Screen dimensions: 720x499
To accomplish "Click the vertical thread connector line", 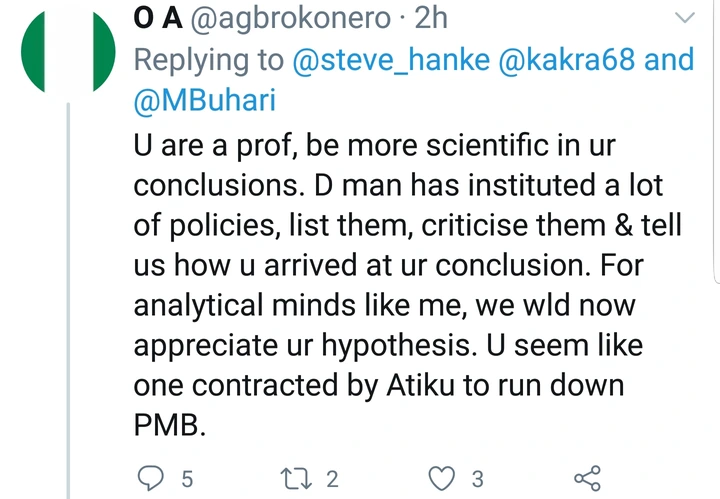I will click(67, 300).
